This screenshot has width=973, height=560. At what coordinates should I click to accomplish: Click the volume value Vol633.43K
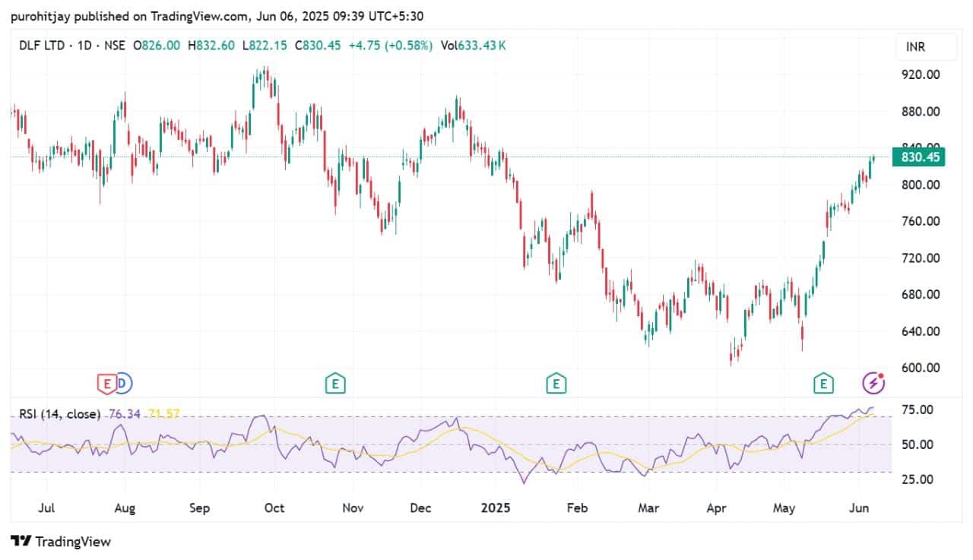pos(473,46)
